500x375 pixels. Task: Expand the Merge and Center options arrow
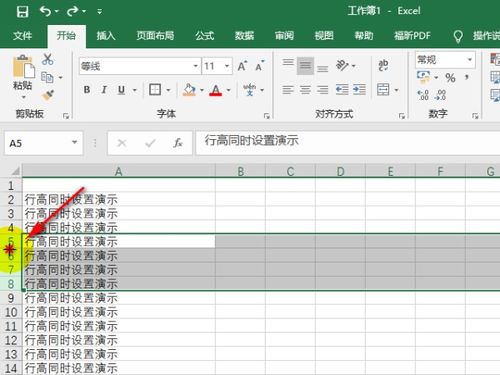(x=397, y=90)
